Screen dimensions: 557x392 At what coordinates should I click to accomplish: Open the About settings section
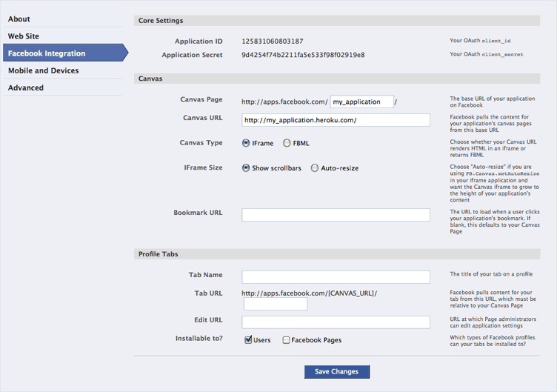pos(19,19)
